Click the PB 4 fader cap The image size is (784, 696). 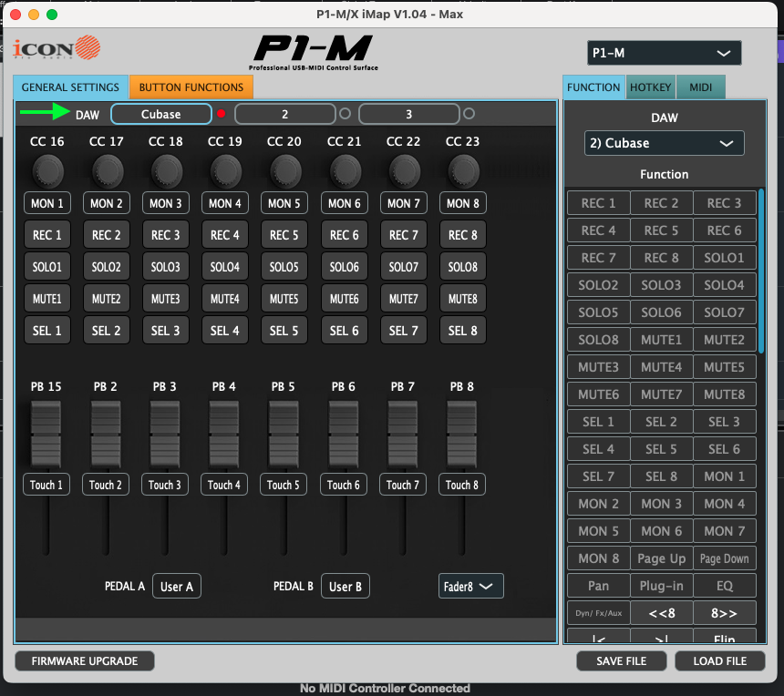pyautogui.click(x=224, y=434)
